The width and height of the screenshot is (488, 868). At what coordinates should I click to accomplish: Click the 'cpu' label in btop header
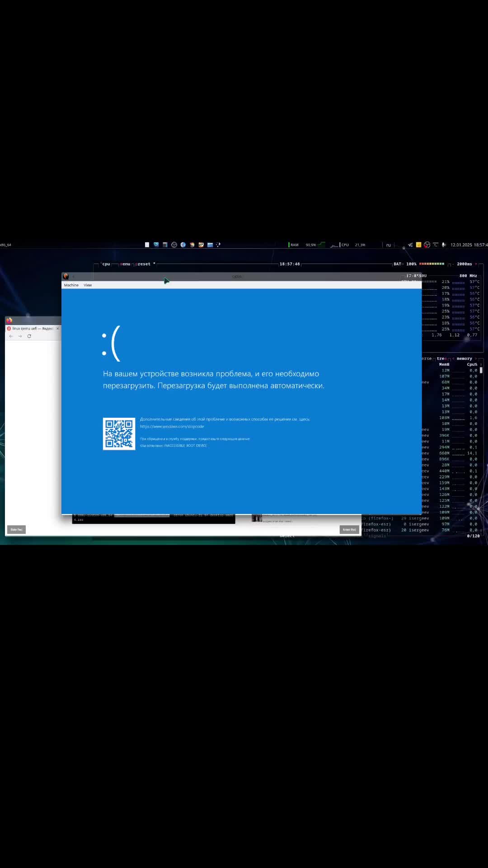point(106,264)
